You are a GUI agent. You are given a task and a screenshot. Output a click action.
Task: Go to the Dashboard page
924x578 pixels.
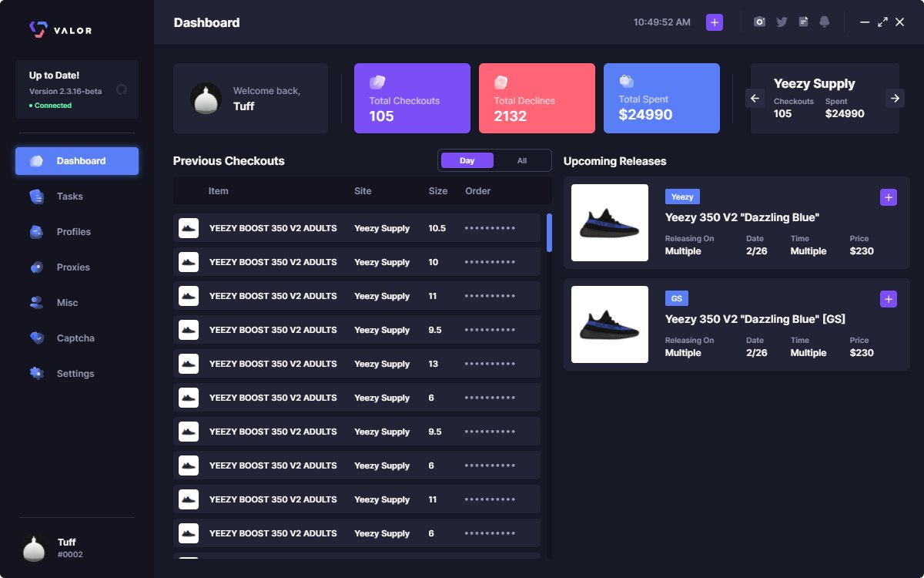(x=77, y=161)
